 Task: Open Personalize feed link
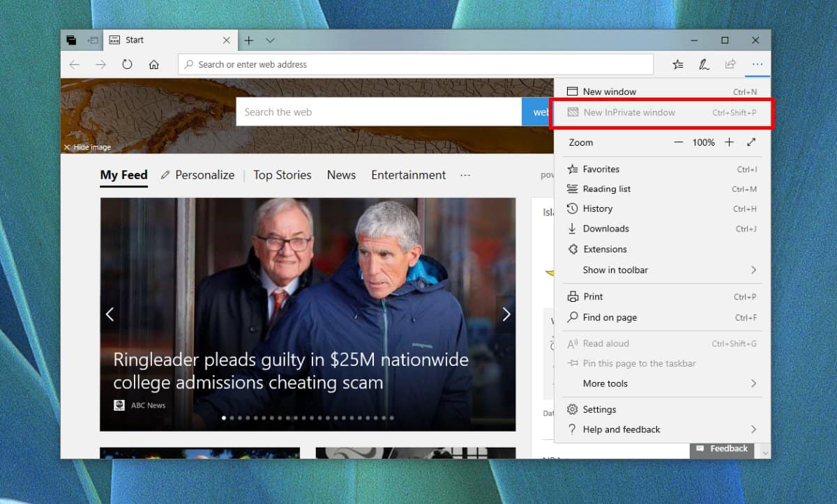[197, 175]
